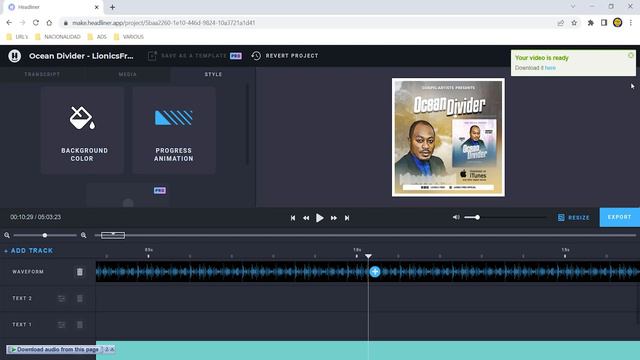
Task: Click the Headliner logo icon
Action: [15, 56]
